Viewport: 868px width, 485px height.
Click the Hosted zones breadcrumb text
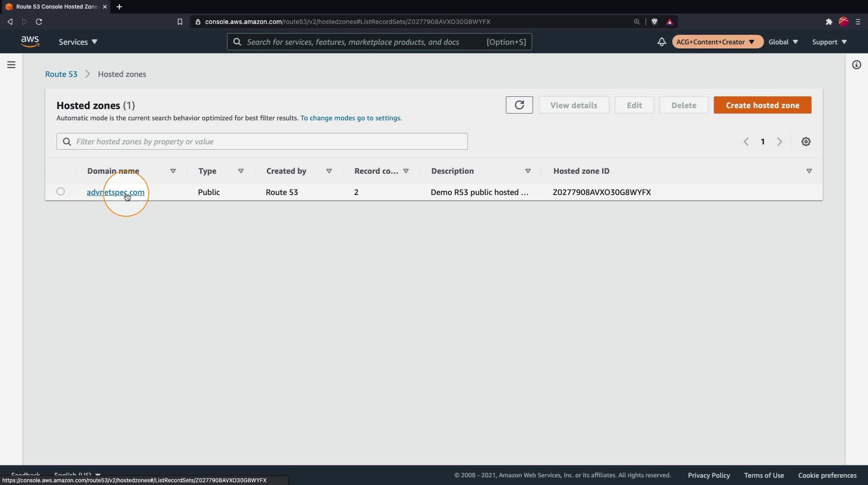click(122, 74)
